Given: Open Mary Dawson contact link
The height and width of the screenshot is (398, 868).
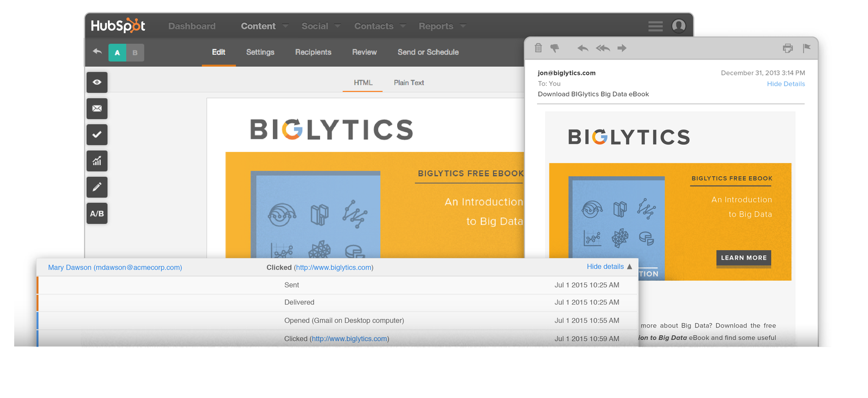Looking at the screenshot, I should (115, 267).
